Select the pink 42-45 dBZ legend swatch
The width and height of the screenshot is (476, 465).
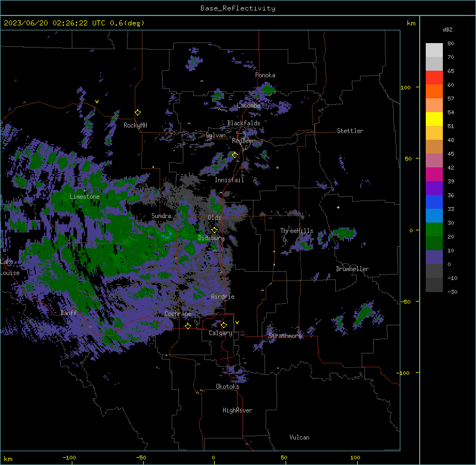(434, 161)
